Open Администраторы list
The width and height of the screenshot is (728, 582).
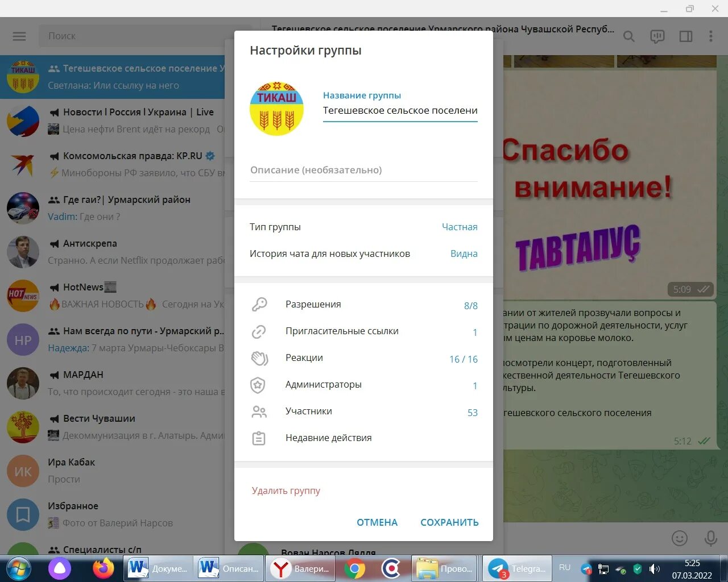coord(363,385)
